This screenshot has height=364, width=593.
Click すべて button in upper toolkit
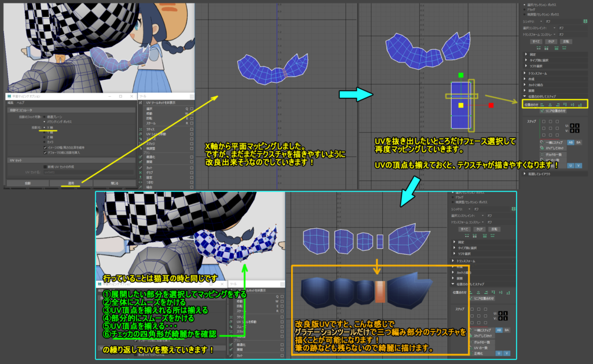tap(536, 42)
